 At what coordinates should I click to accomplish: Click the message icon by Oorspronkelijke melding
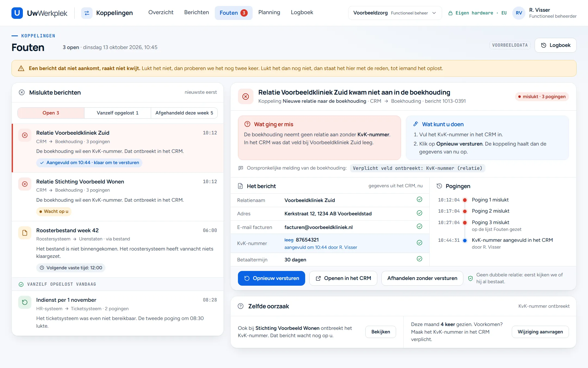241,168
